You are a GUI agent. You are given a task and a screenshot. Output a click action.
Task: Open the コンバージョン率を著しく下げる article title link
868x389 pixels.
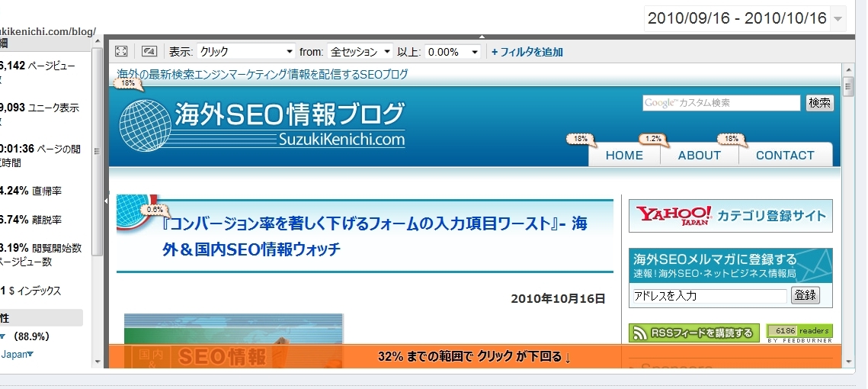pyautogui.click(x=375, y=236)
